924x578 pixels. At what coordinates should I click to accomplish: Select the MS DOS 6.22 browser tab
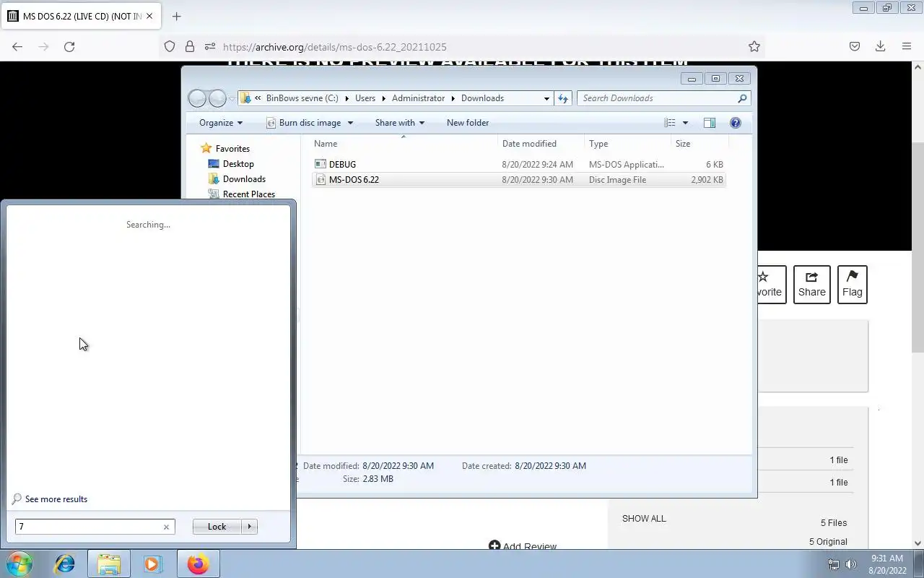coord(81,16)
